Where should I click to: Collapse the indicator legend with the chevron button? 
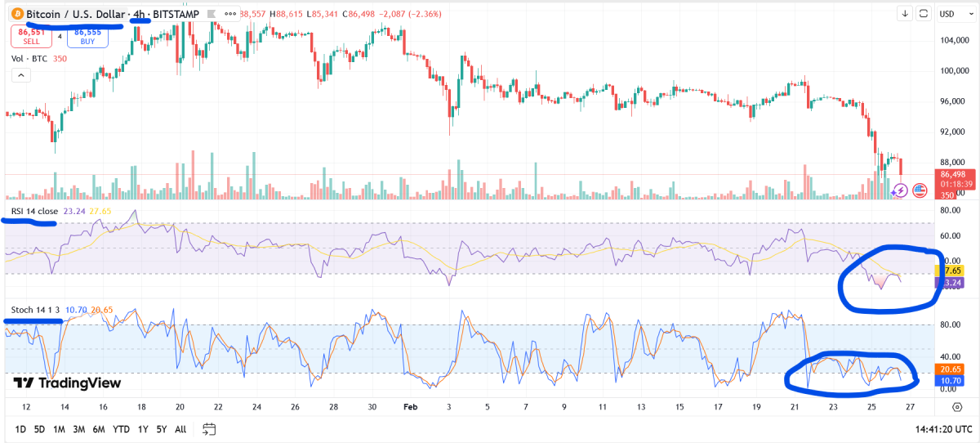(x=20, y=75)
